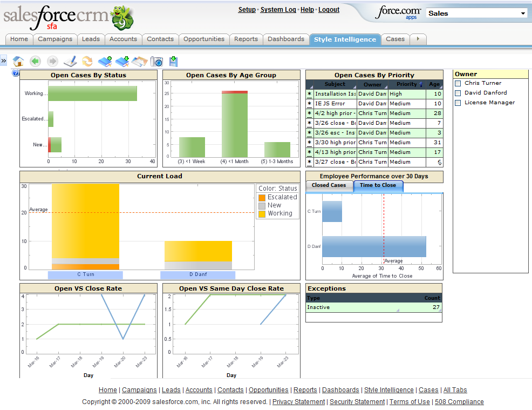The height and width of the screenshot is (410, 532).
Task: Click the grey forward arrow icon
Action: point(52,62)
